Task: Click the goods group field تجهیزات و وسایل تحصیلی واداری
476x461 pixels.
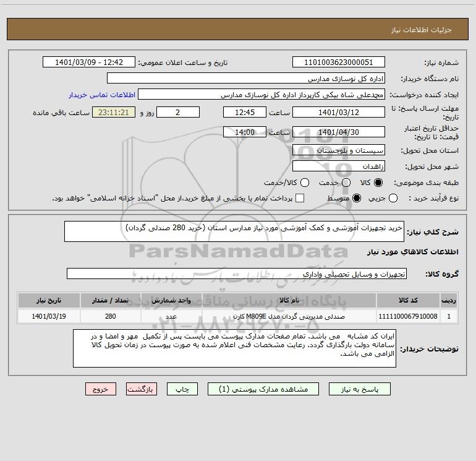Action: [237, 274]
